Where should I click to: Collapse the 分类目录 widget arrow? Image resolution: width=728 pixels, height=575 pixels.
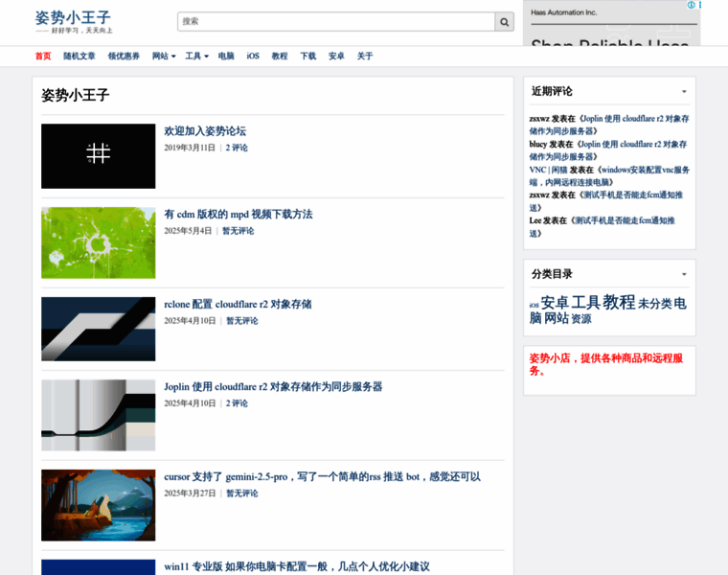click(x=684, y=274)
